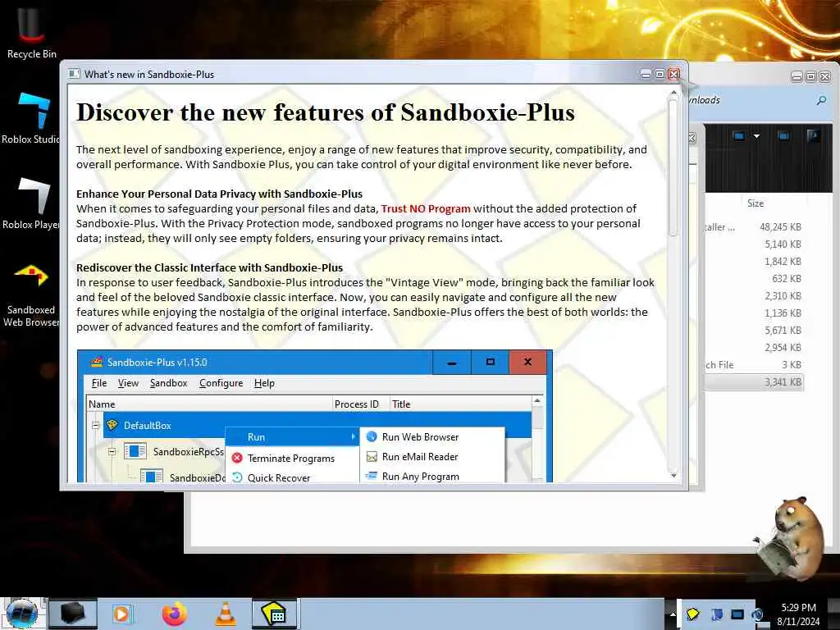Click the monitor icon in the system tray
The height and width of the screenshot is (630, 840).
(737, 614)
